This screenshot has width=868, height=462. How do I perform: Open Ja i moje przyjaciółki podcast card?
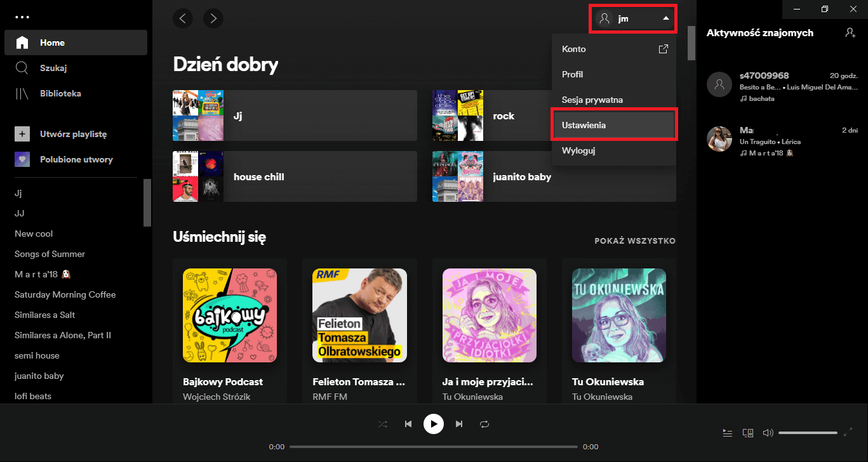[x=490, y=330]
